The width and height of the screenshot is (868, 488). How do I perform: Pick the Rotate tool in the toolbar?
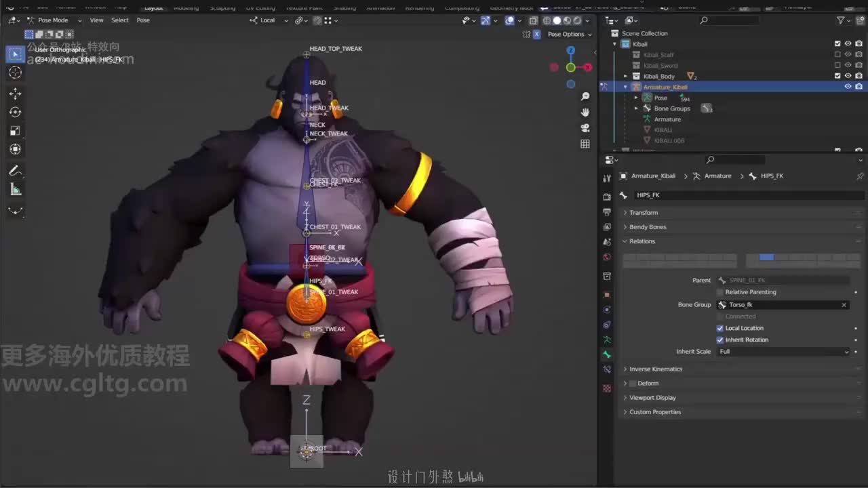pos(16,112)
